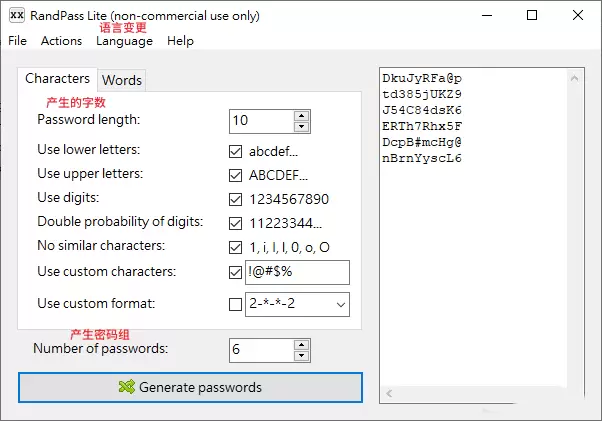This screenshot has width=602, height=421.
Task: Click the Password length input field
Action: click(261, 121)
